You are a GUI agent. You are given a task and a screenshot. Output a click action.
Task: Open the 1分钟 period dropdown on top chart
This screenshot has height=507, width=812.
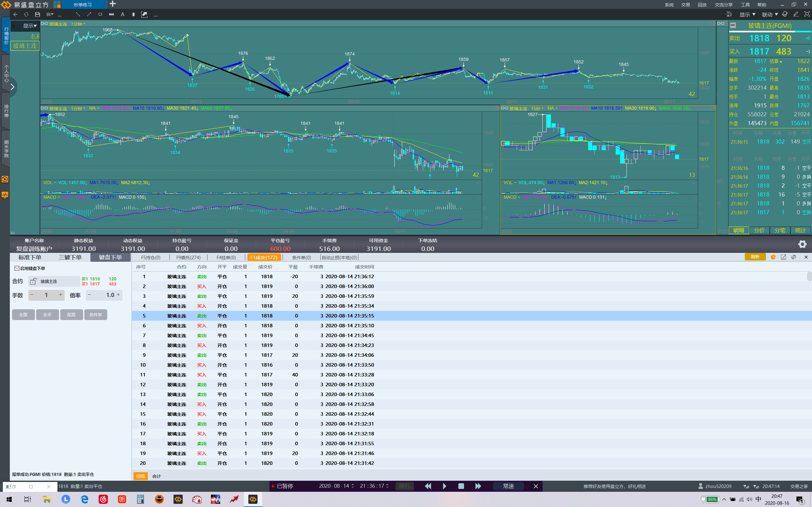[78, 24]
